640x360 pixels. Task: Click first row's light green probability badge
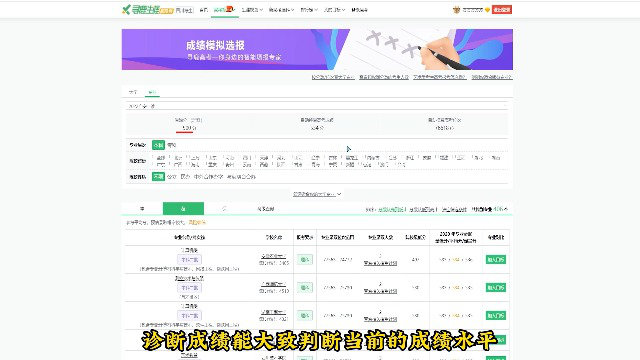305,260
